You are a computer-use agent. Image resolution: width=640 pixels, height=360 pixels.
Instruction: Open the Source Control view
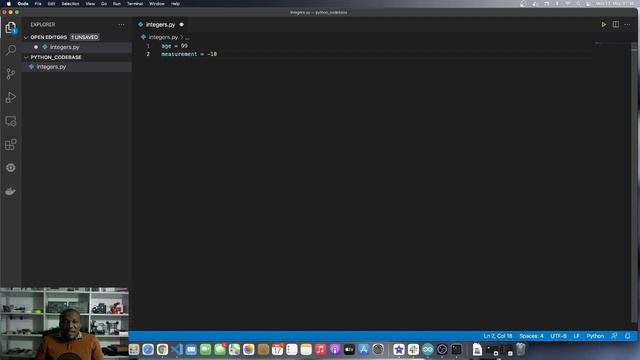click(11, 74)
